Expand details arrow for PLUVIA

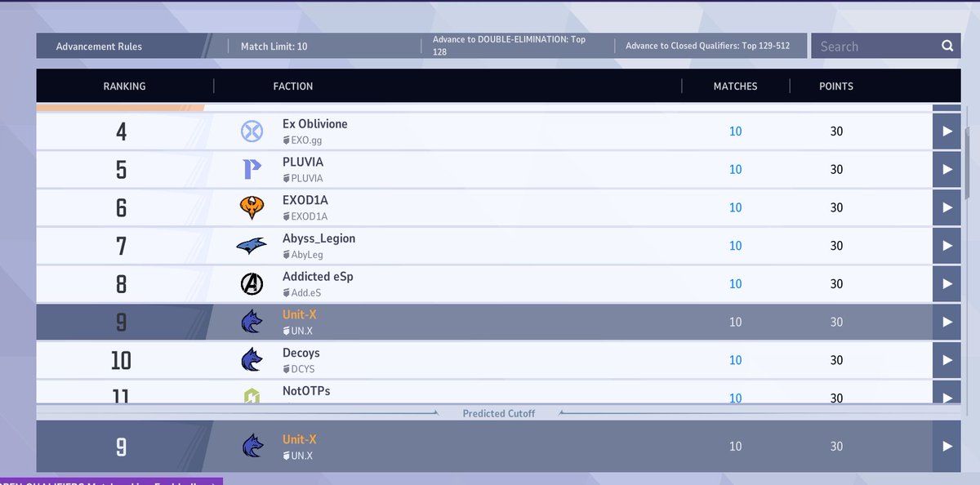coord(947,170)
